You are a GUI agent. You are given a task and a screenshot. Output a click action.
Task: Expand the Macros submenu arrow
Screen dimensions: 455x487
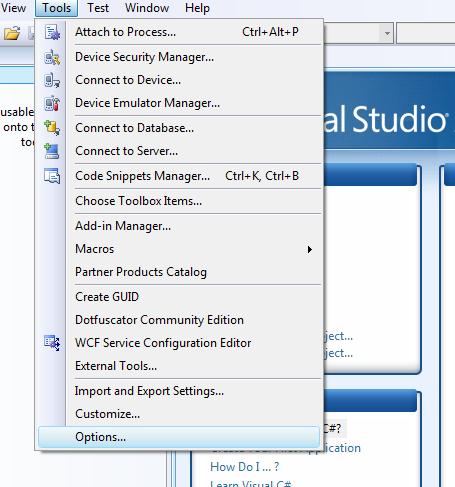click(x=310, y=249)
